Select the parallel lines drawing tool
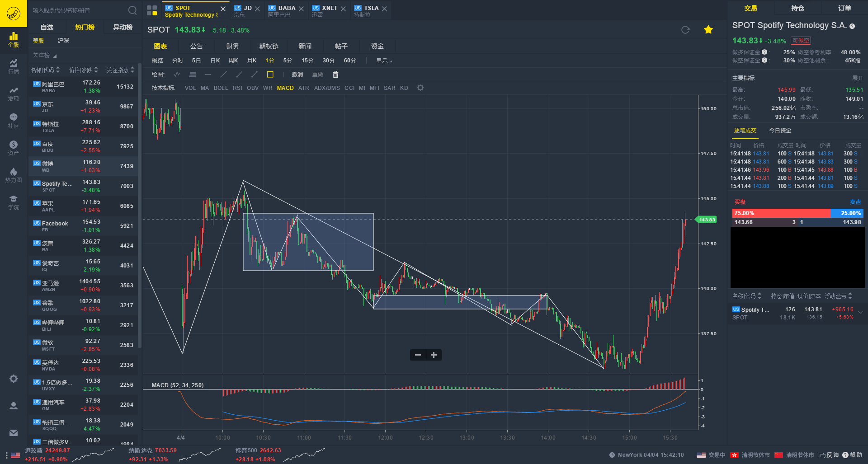The width and height of the screenshot is (868, 464). coord(193,75)
